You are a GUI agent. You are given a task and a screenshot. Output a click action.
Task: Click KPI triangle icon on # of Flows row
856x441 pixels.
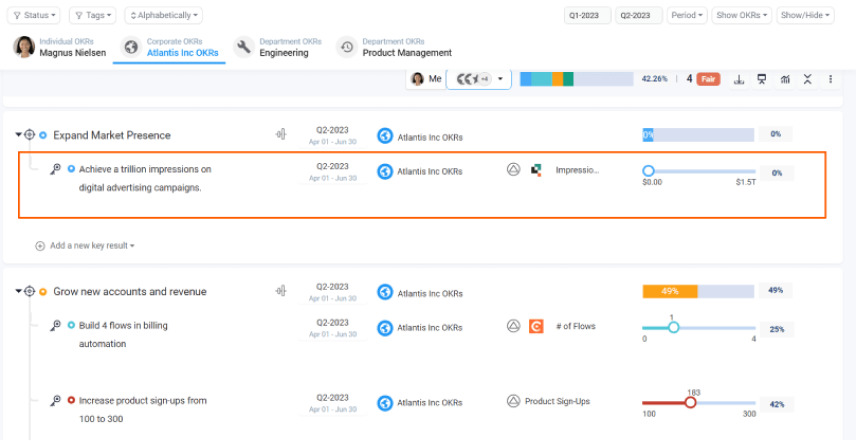513,326
